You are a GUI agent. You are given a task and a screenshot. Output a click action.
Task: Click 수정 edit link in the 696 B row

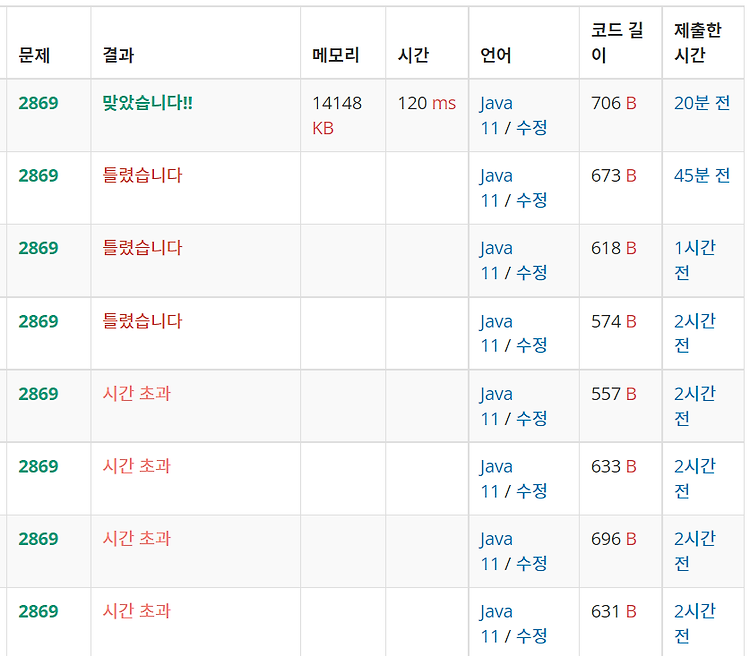point(531,564)
